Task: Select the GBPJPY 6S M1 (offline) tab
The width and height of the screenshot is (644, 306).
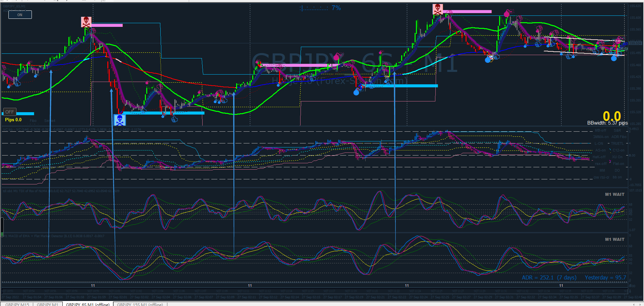Action: point(88,304)
